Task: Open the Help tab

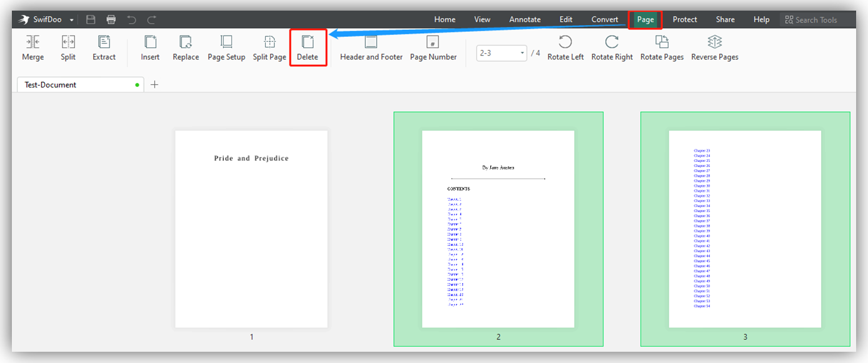Action: pos(762,19)
